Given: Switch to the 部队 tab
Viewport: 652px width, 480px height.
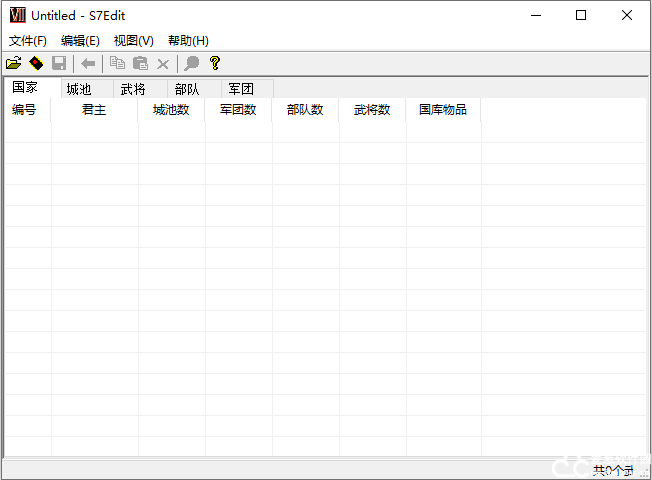Looking at the screenshot, I should 187,89.
